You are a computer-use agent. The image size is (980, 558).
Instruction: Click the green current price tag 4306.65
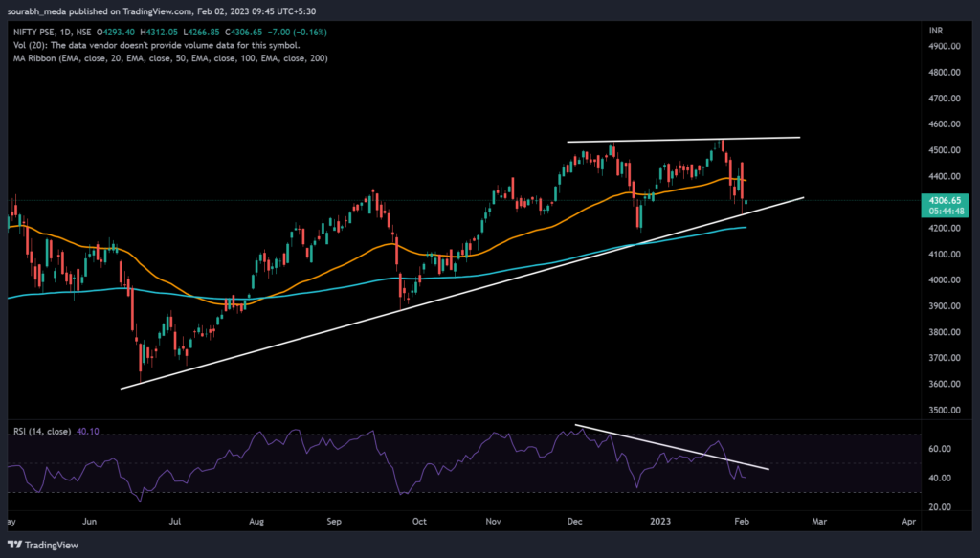coord(945,201)
